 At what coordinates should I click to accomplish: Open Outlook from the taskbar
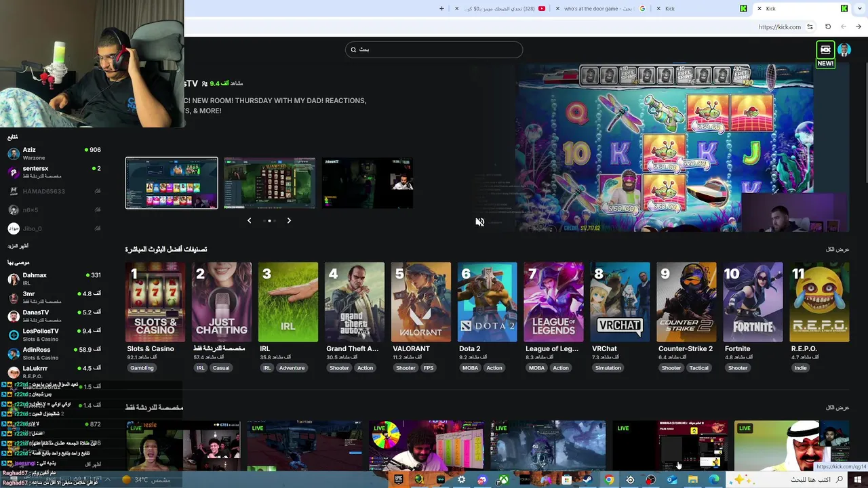(x=671, y=480)
